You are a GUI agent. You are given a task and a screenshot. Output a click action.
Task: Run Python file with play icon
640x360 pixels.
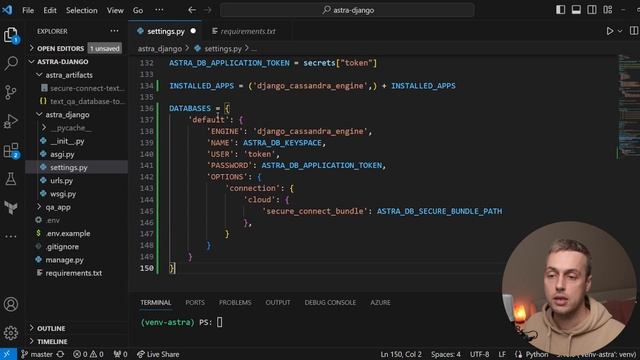pyautogui.click(x=609, y=31)
